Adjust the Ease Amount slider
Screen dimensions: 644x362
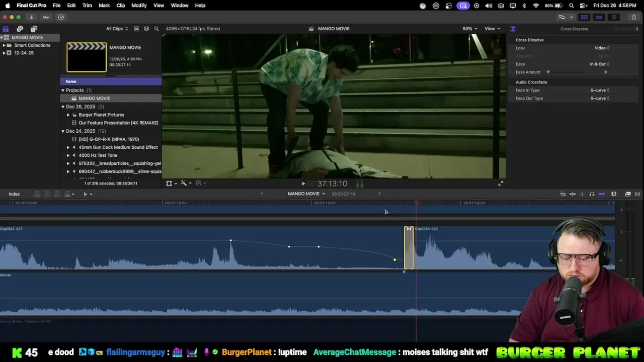click(x=548, y=72)
